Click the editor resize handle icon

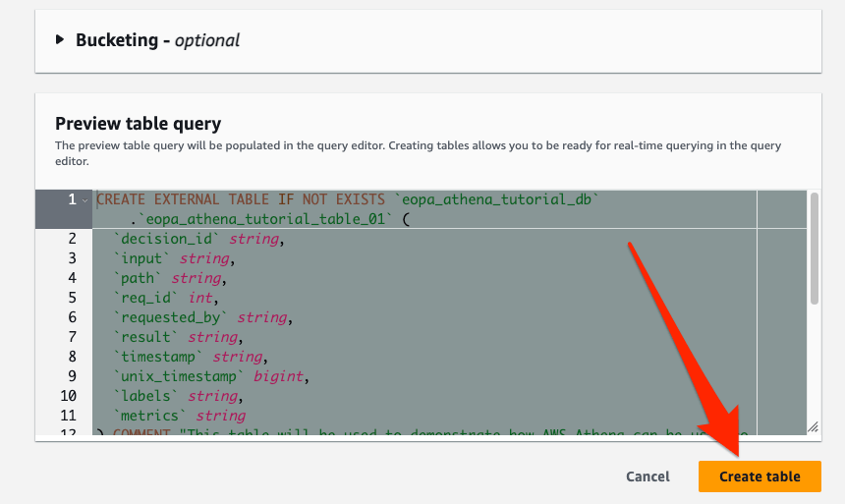pos(814,427)
